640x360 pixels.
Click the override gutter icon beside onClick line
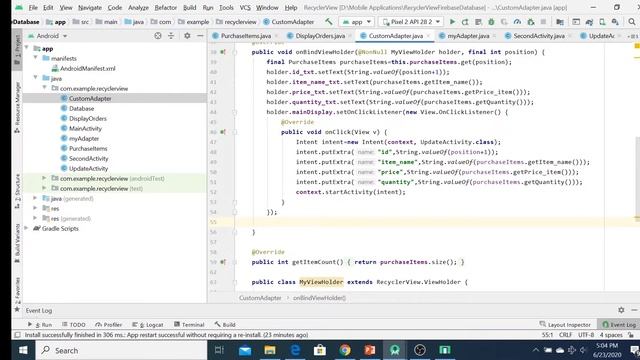point(223,132)
